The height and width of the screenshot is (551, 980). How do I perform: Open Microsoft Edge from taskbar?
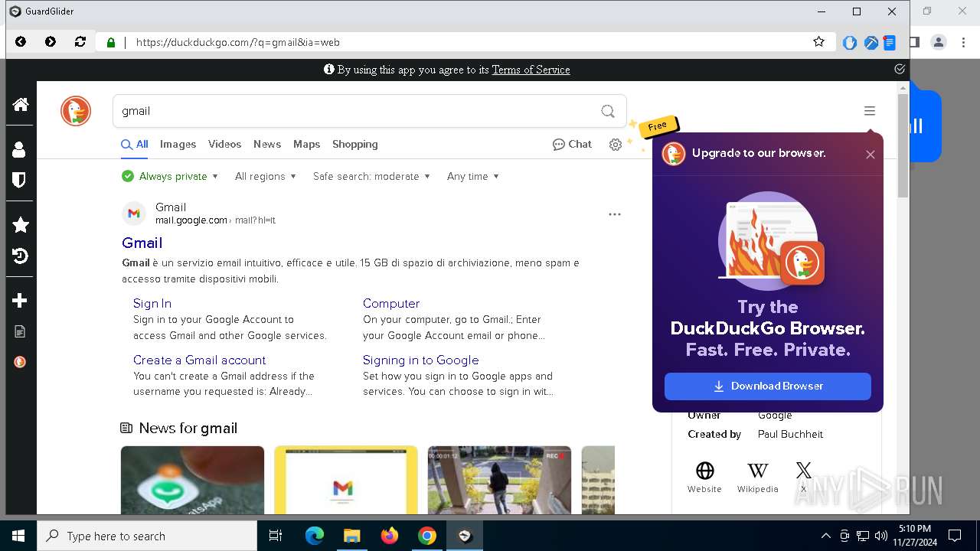click(315, 536)
